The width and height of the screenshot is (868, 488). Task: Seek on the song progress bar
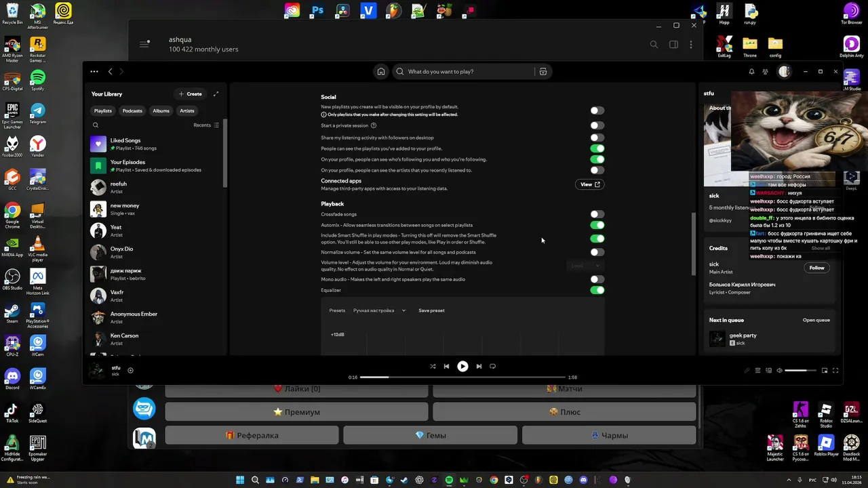coord(462,377)
